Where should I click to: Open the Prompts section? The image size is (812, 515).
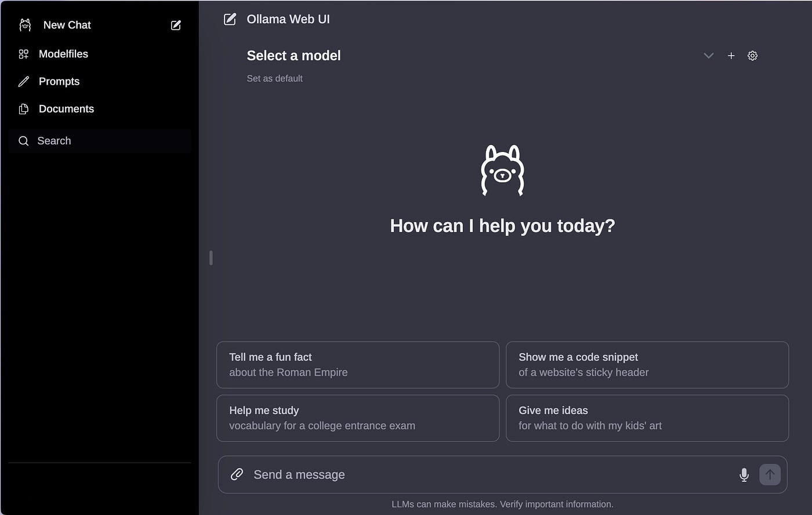pyautogui.click(x=59, y=81)
